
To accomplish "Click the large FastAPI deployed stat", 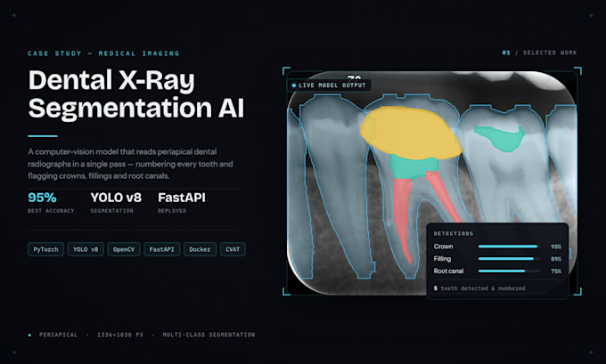I will pos(182,202).
